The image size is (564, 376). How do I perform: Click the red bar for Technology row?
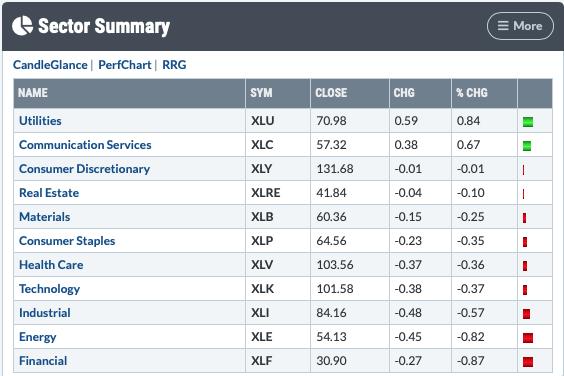[525, 290]
